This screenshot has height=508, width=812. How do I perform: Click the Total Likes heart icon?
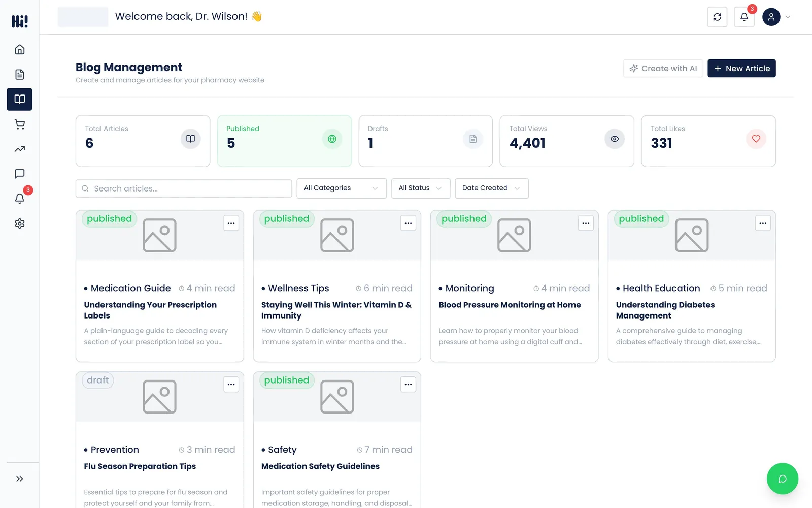[756, 139]
